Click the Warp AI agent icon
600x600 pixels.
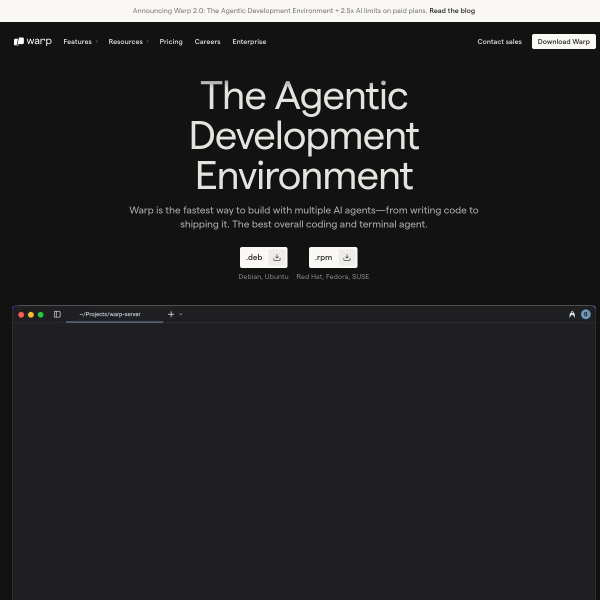[572, 314]
